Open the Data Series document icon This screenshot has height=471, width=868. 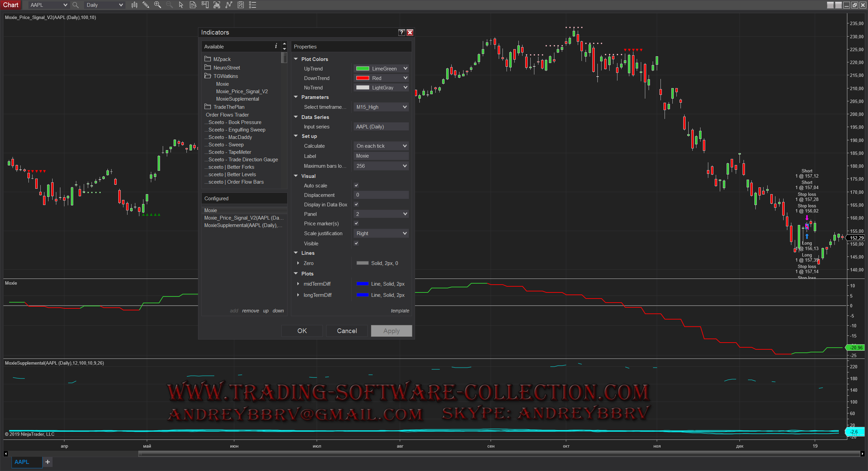(x=193, y=5)
